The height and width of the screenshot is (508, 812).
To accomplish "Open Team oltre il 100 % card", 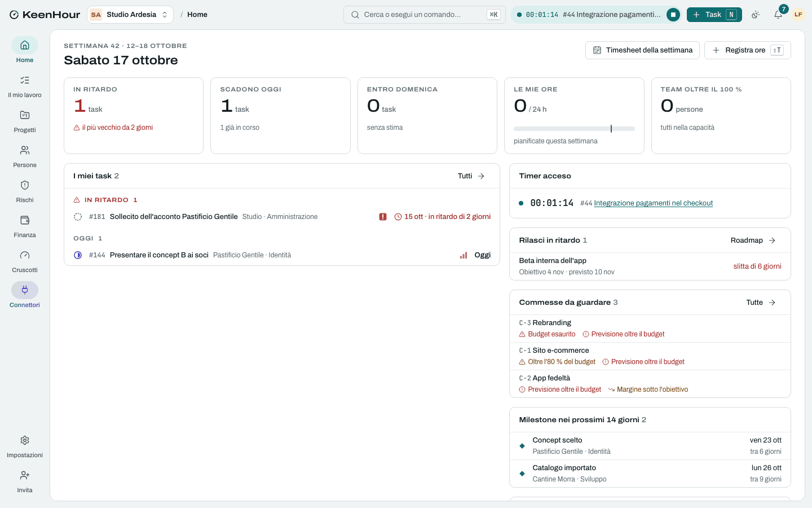I will pyautogui.click(x=721, y=116).
